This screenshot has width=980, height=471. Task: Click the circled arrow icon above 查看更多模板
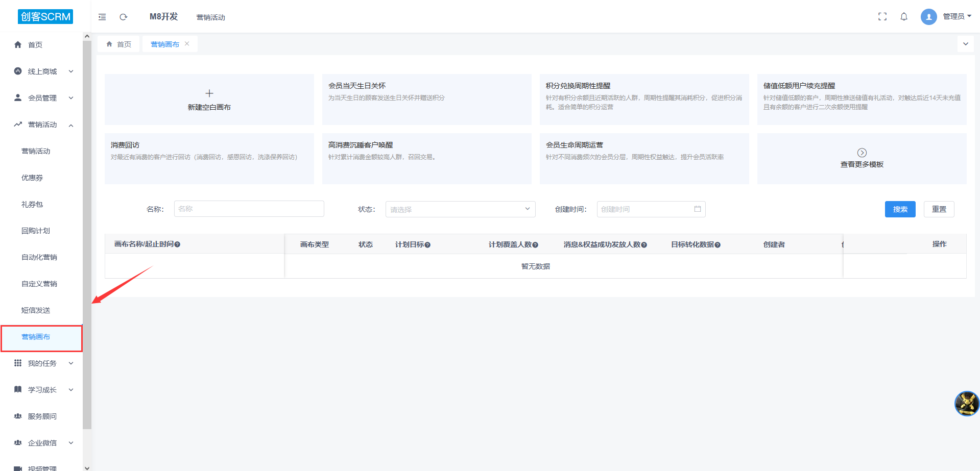[862, 153]
